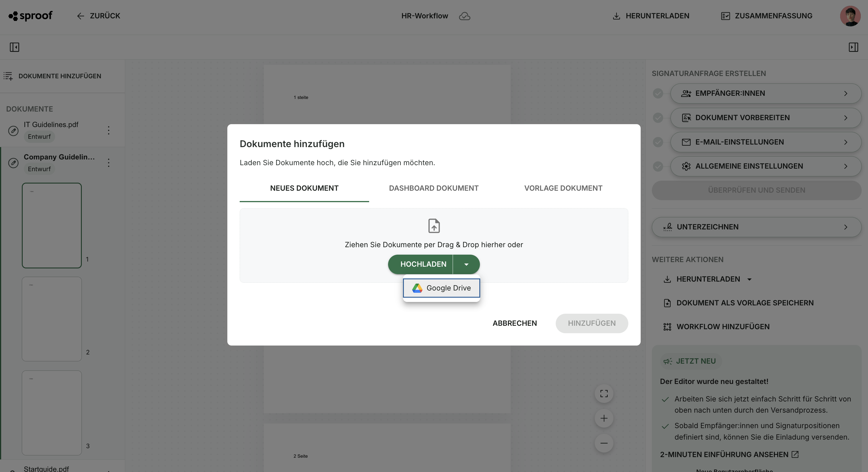Image resolution: width=868 pixels, height=472 pixels.
Task: Click Dokumente hinzufügen in the sidebar
Action: (52, 76)
